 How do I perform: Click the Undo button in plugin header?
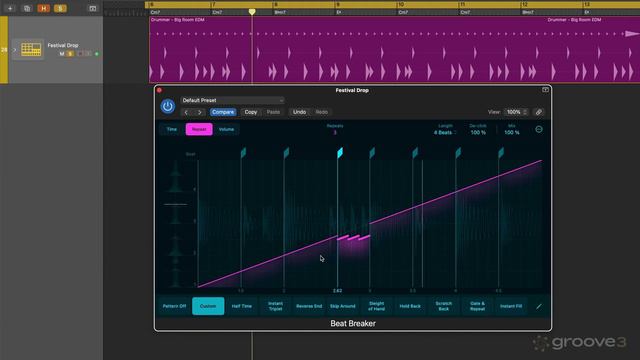click(299, 112)
